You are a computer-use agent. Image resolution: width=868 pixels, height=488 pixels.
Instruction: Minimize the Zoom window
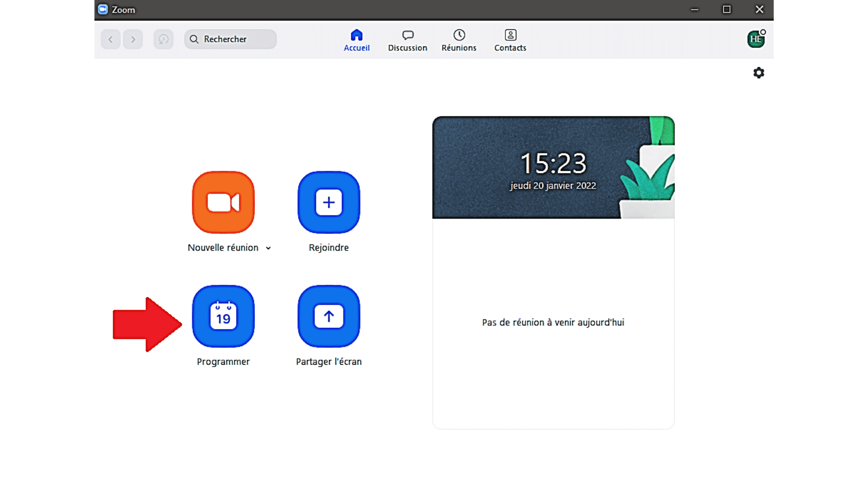(694, 9)
